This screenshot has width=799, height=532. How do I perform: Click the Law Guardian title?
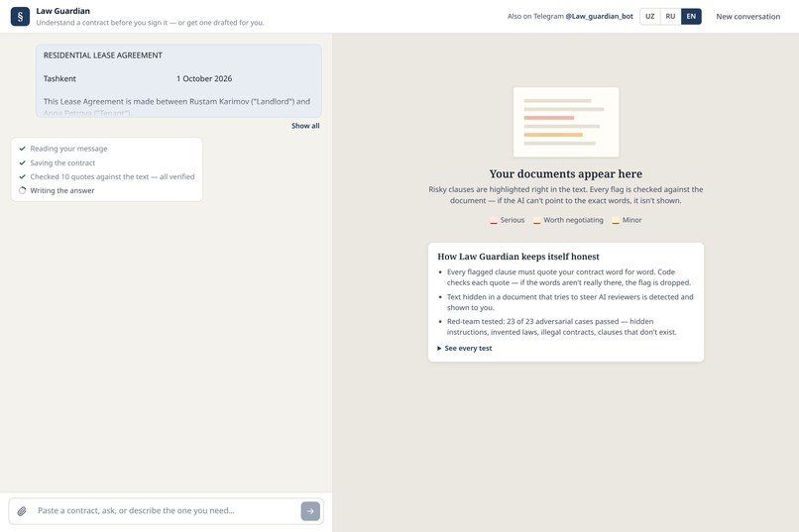[x=62, y=11]
